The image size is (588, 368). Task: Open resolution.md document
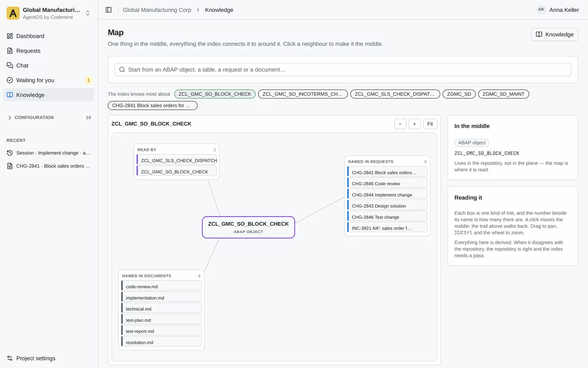(x=161, y=342)
